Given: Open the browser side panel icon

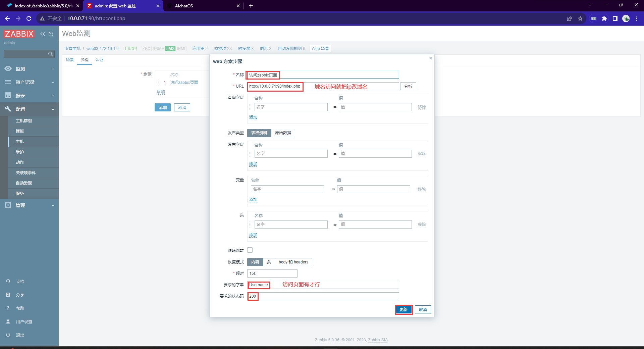Looking at the screenshot, I should click(x=615, y=18).
